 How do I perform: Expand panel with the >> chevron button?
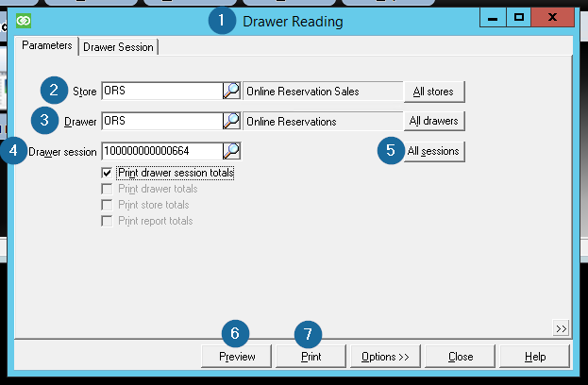coord(561,328)
